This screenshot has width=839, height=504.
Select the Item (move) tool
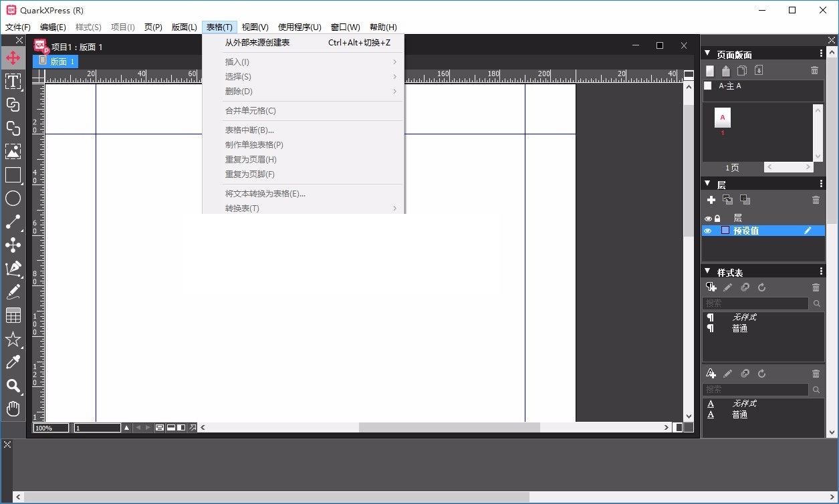pos(13,58)
